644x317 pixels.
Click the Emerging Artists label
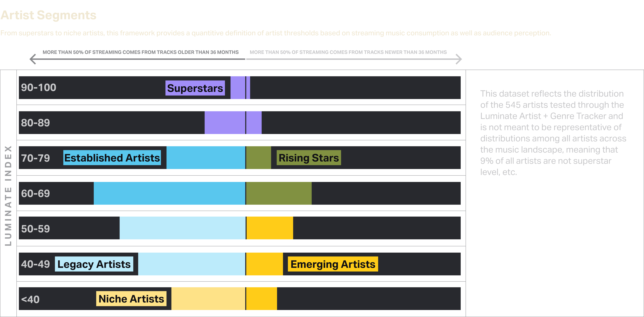pyautogui.click(x=333, y=264)
